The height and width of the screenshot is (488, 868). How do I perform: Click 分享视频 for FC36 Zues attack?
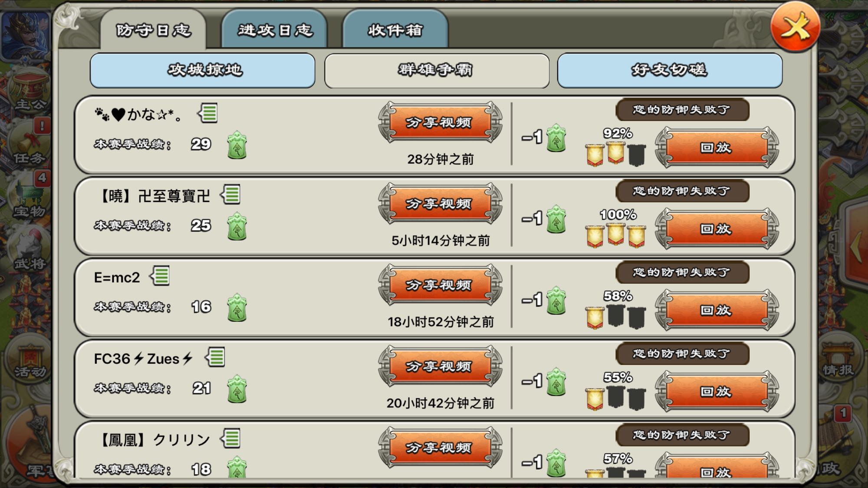tap(440, 366)
